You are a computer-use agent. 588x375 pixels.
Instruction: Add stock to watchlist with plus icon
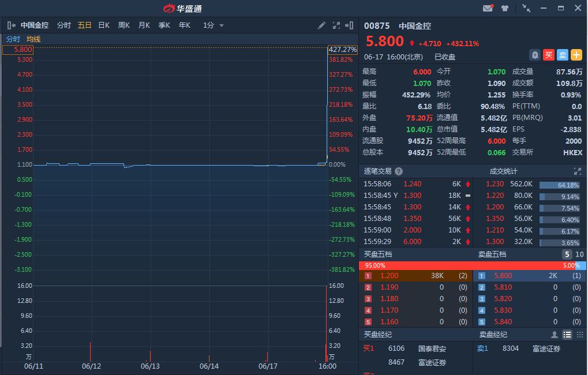(x=576, y=55)
